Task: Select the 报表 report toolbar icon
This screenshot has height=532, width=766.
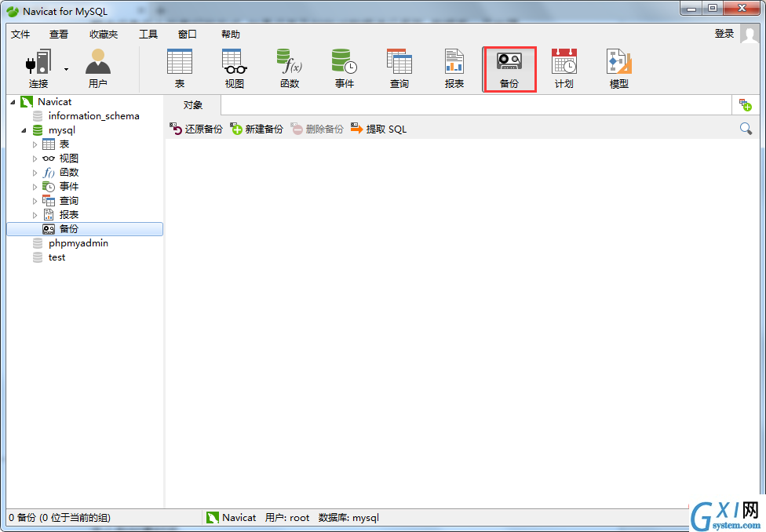Action: point(454,68)
